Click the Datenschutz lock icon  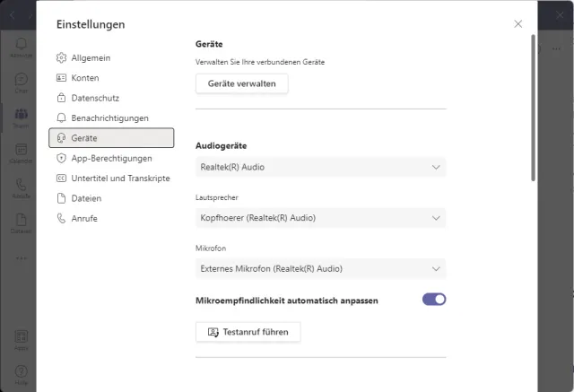click(x=62, y=98)
